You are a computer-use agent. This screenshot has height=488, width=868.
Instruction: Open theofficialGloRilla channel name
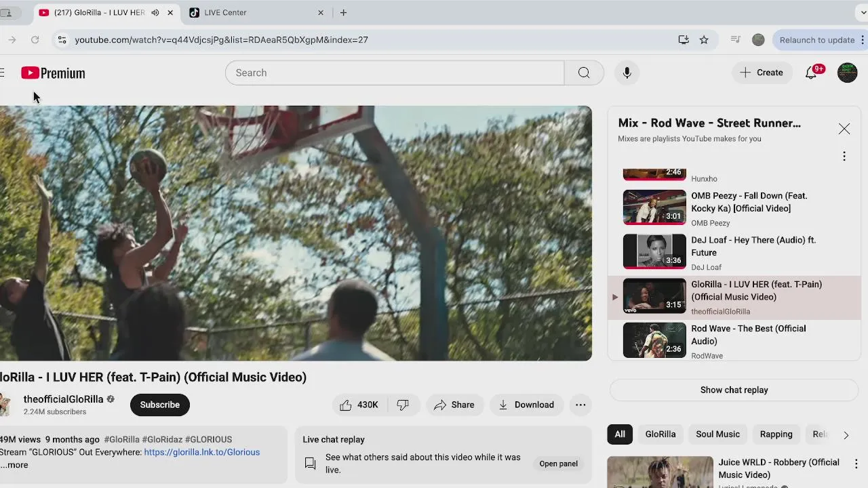pos(63,399)
